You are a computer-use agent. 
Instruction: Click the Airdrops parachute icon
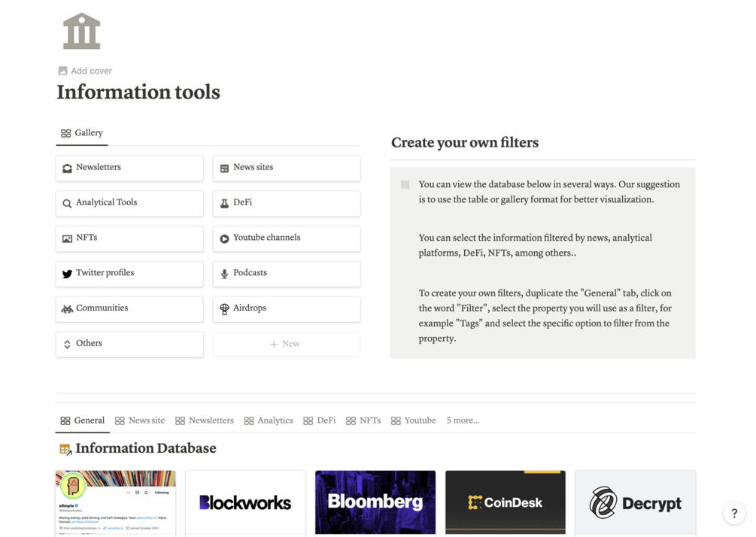(x=224, y=309)
